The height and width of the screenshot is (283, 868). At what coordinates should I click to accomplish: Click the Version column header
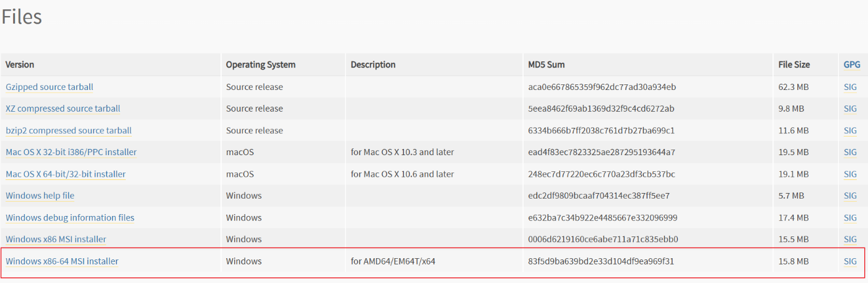point(20,65)
